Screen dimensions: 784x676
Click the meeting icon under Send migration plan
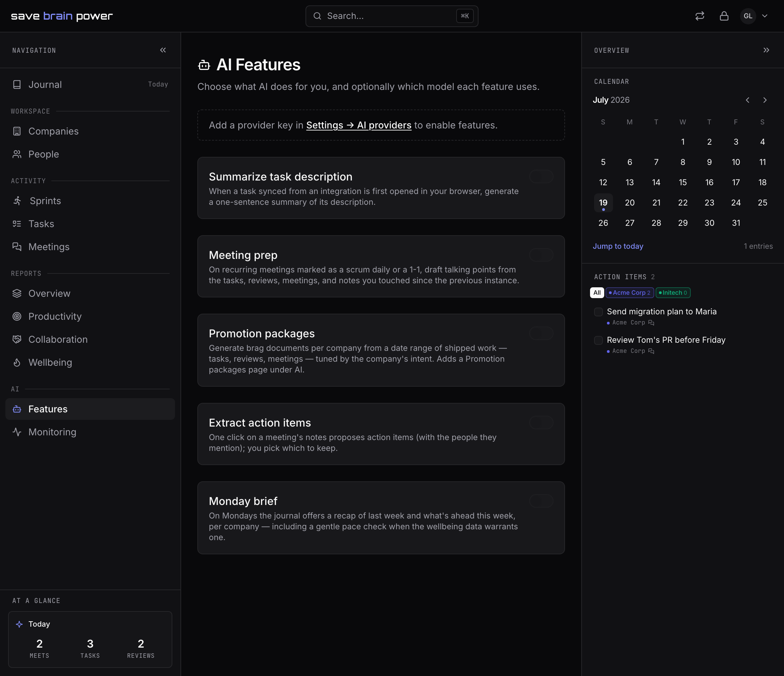[x=651, y=322]
